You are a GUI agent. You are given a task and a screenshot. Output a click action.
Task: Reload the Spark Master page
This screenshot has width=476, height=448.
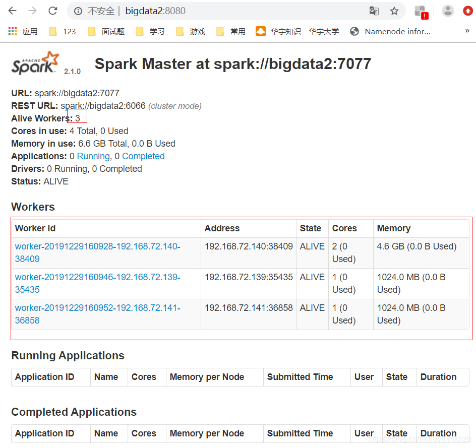click(53, 11)
